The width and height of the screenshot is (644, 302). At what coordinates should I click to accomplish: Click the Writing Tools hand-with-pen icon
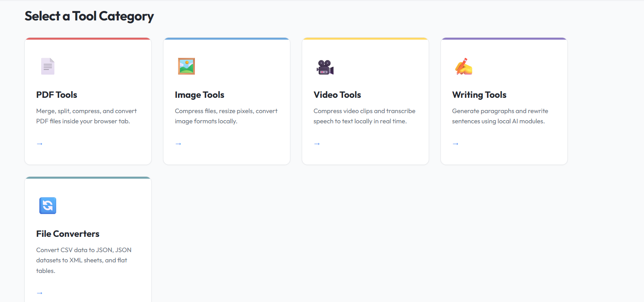point(464,66)
